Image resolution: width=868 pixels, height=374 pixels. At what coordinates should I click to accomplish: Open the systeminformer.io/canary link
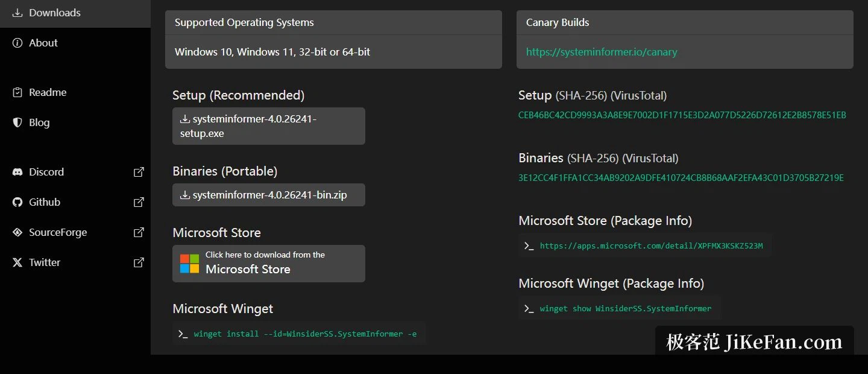(602, 52)
